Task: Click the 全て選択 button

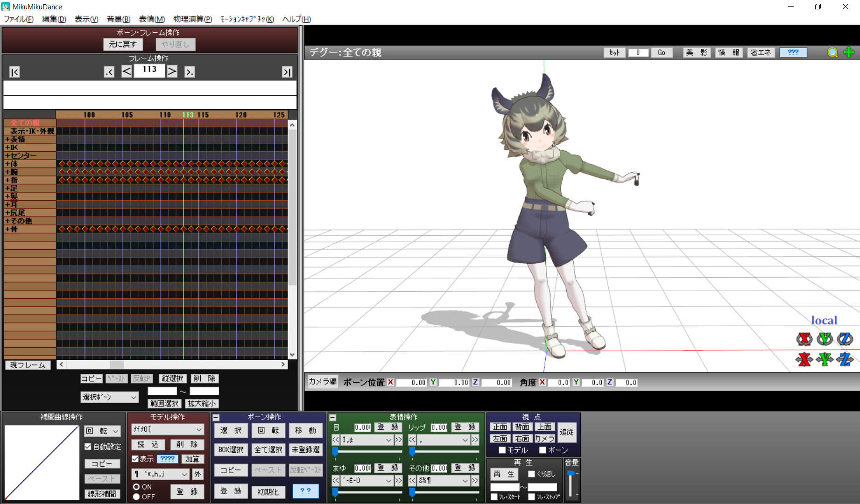Action: point(268,449)
